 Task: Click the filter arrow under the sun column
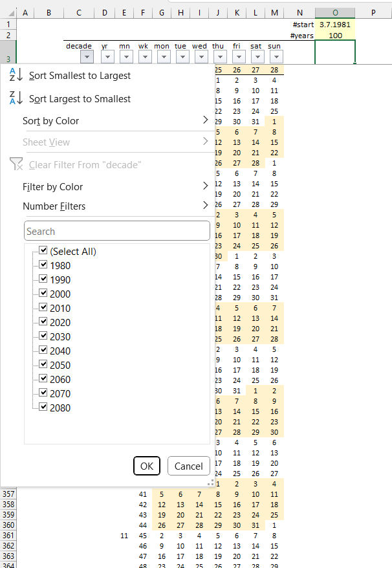tap(276, 57)
